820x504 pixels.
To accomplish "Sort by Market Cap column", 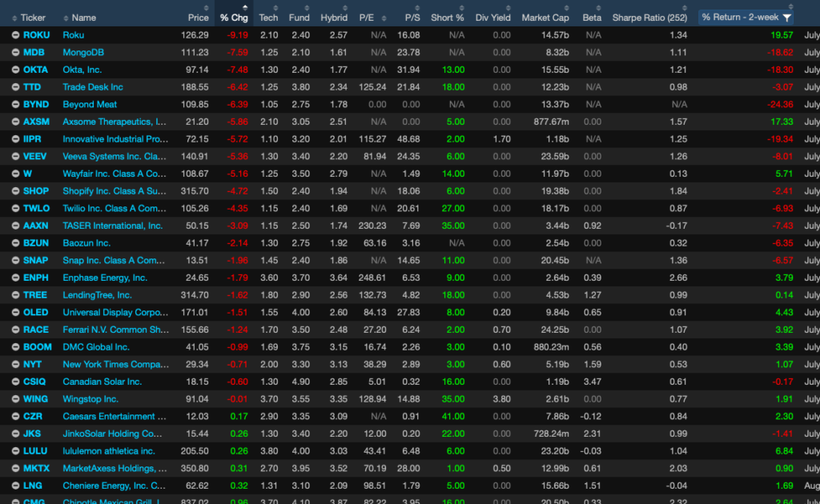I will click(545, 18).
